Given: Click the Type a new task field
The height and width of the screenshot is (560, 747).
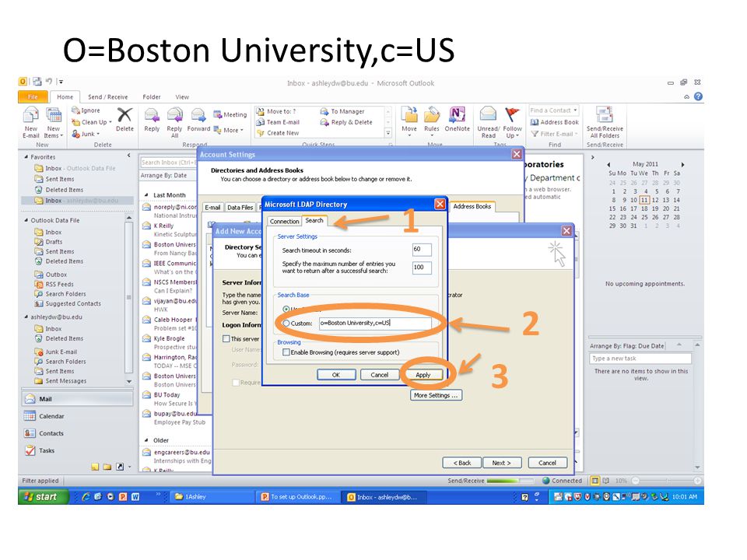Looking at the screenshot, I should pos(640,358).
